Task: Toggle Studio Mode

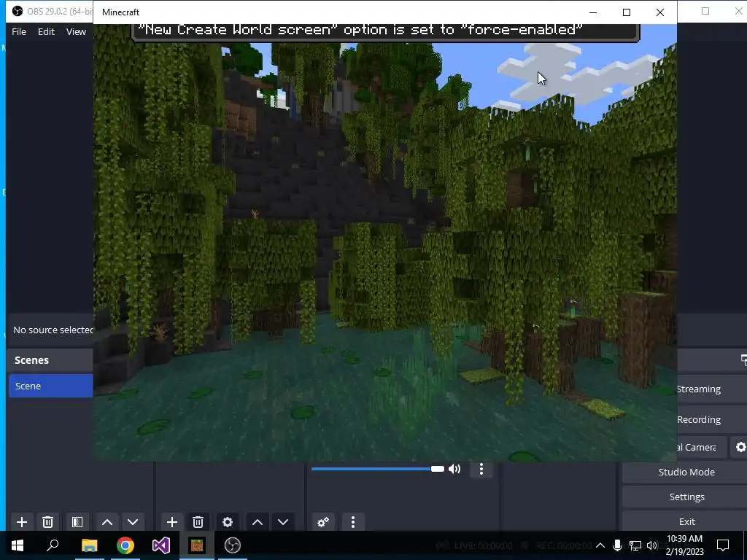Action: pyautogui.click(x=686, y=472)
